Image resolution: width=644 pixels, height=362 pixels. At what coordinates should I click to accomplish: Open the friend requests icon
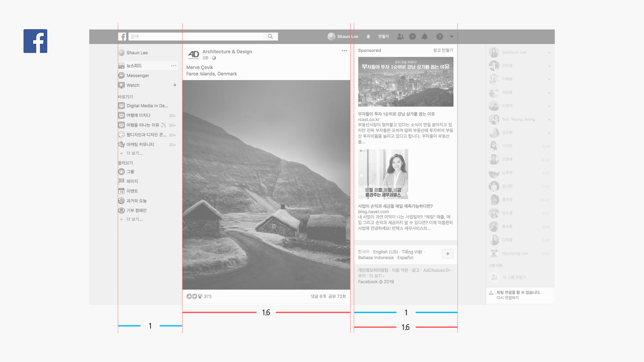point(400,37)
